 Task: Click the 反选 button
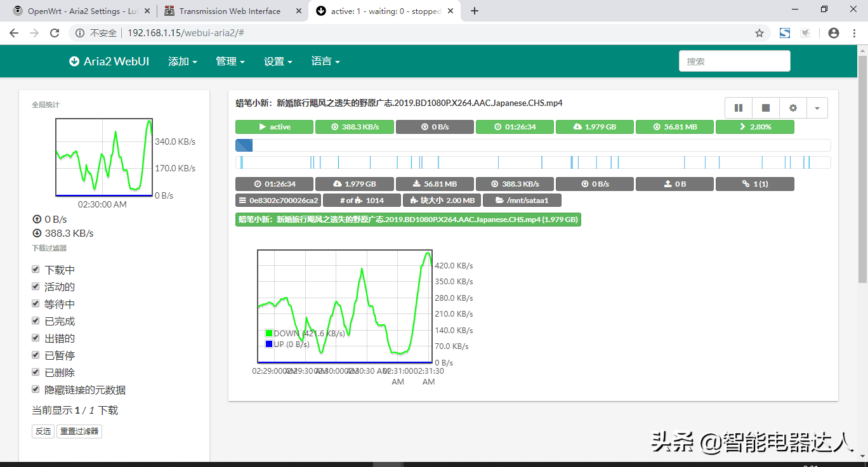pyautogui.click(x=43, y=431)
